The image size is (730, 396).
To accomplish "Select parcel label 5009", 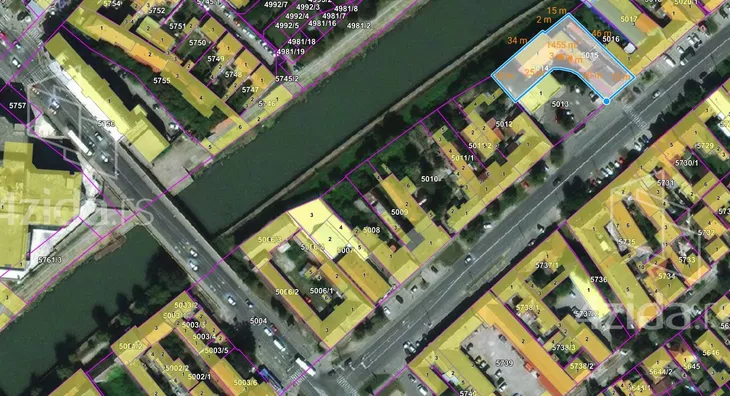I will [x=399, y=212].
